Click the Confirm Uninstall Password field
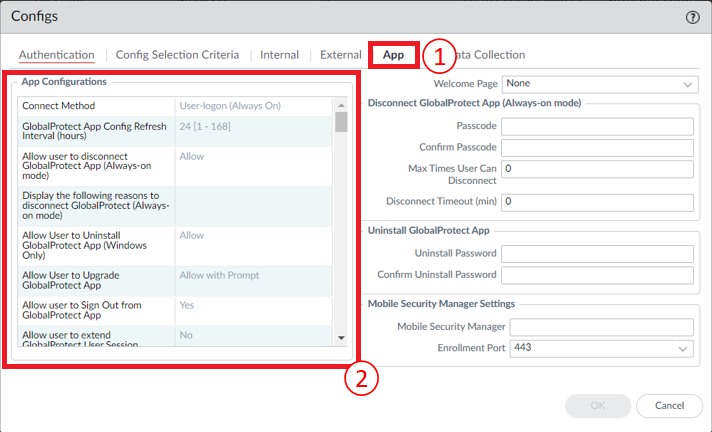This screenshot has height=432, width=712. coord(597,275)
